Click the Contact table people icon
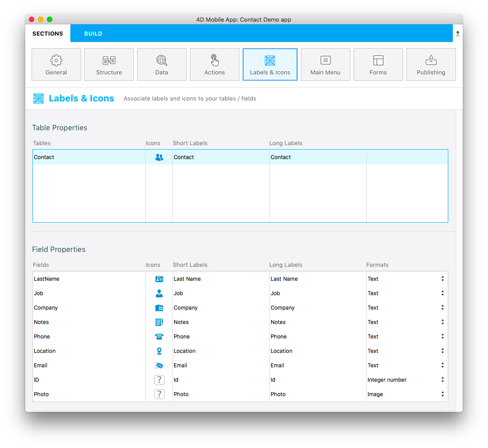The width and height of the screenshot is (488, 448). point(159,157)
